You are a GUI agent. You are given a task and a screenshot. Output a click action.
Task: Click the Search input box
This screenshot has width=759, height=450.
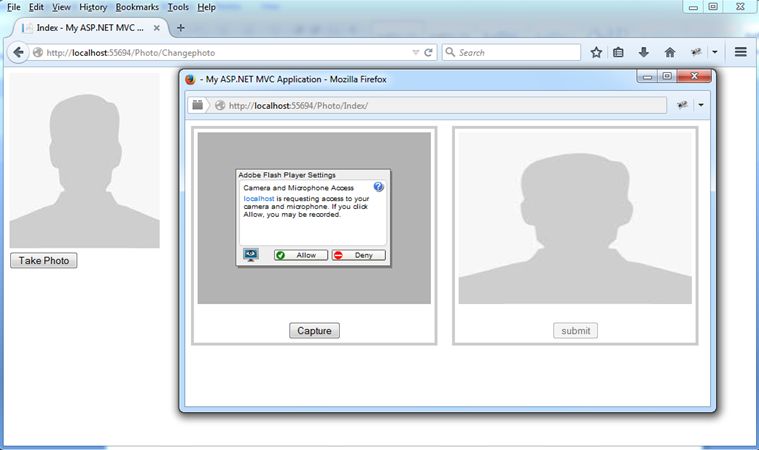tap(511, 52)
